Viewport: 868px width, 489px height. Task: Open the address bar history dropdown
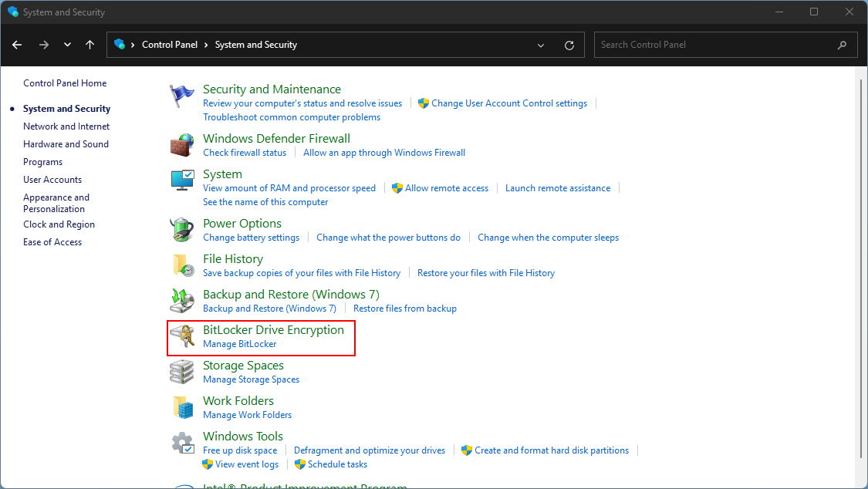pyautogui.click(x=540, y=45)
